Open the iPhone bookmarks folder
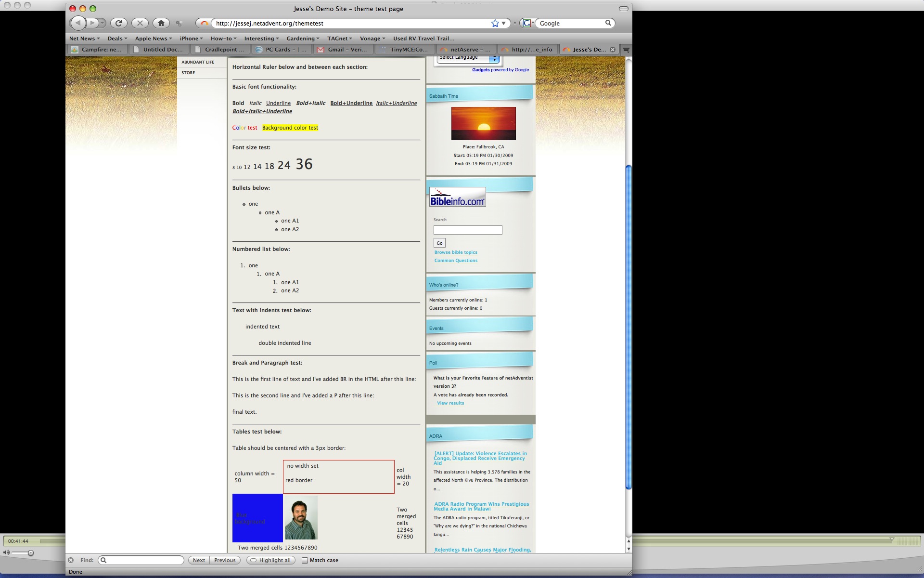The height and width of the screenshot is (578, 924). tap(191, 39)
